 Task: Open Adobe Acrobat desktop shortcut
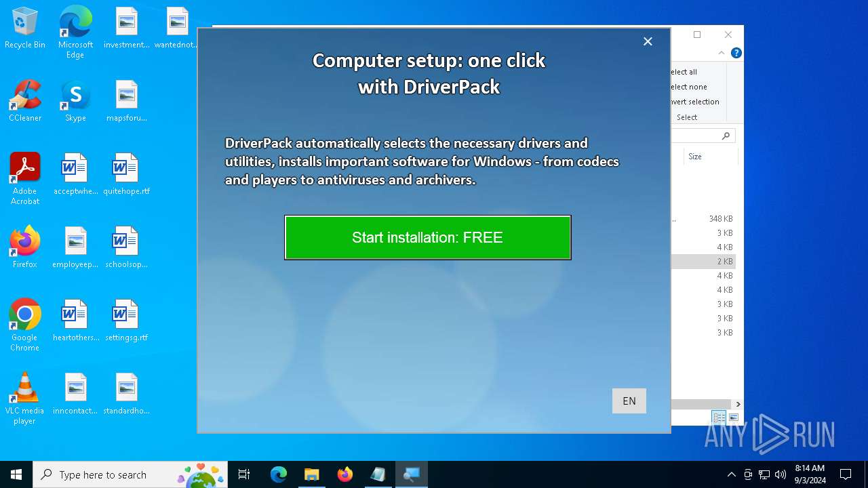pos(25,179)
